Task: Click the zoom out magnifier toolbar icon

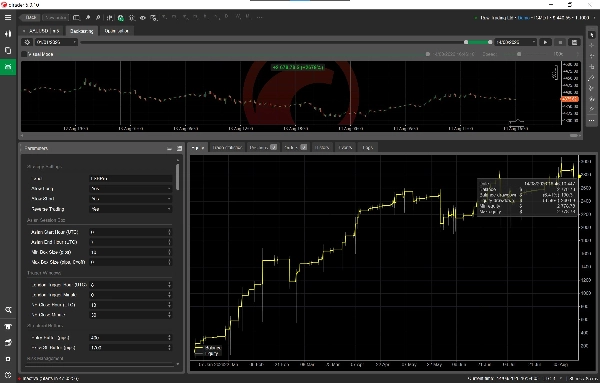Action: pyautogui.click(x=98, y=18)
